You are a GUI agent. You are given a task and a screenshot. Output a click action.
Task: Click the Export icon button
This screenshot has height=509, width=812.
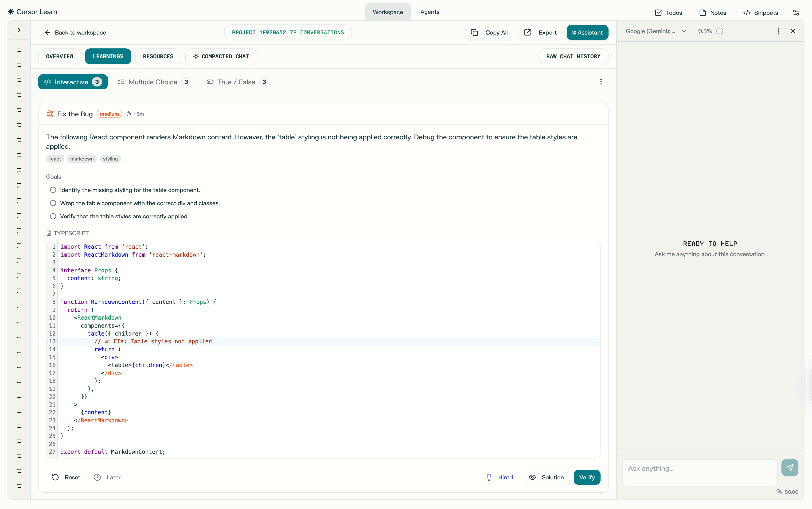(527, 32)
